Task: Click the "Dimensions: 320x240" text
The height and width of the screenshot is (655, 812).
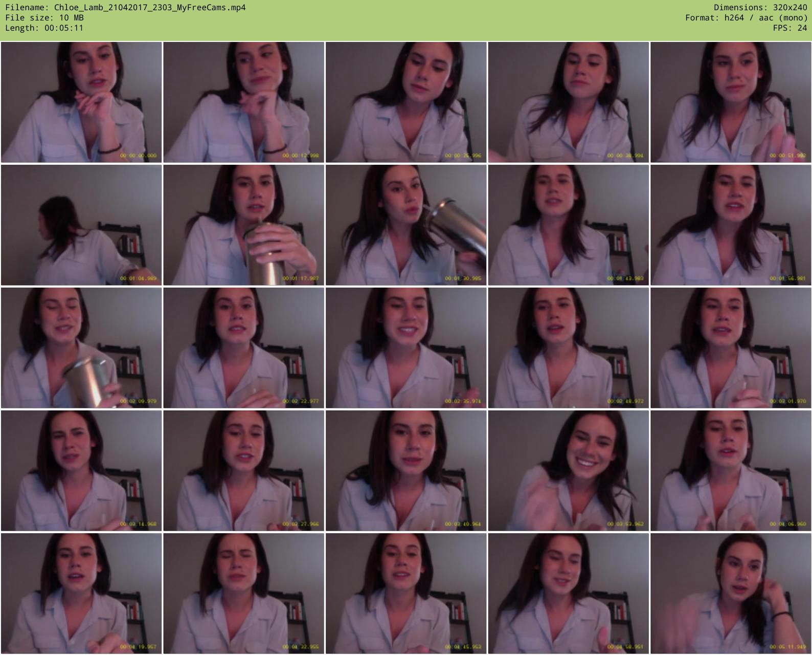Action: pos(760,8)
